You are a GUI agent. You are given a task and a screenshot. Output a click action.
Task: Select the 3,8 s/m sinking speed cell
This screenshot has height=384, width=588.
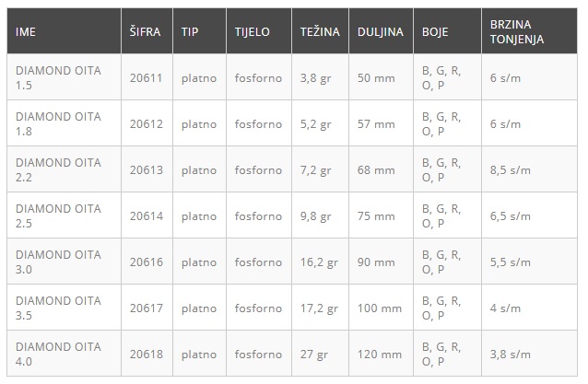coord(511,354)
